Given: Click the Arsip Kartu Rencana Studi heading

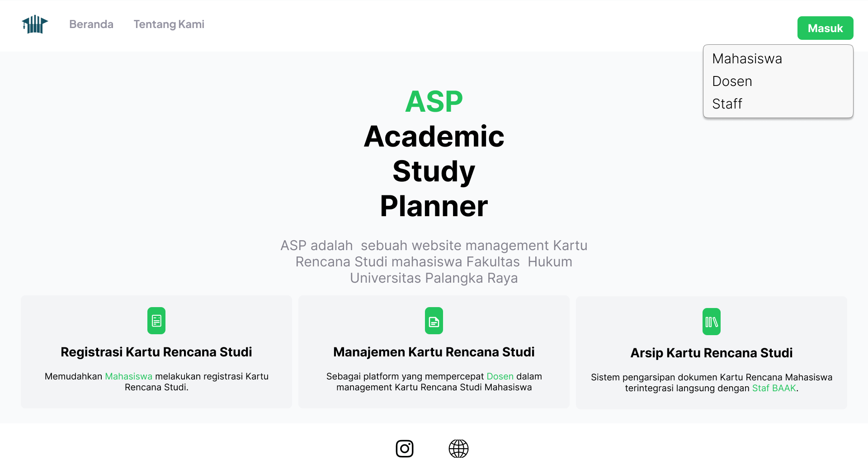Looking at the screenshot, I should [711, 353].
